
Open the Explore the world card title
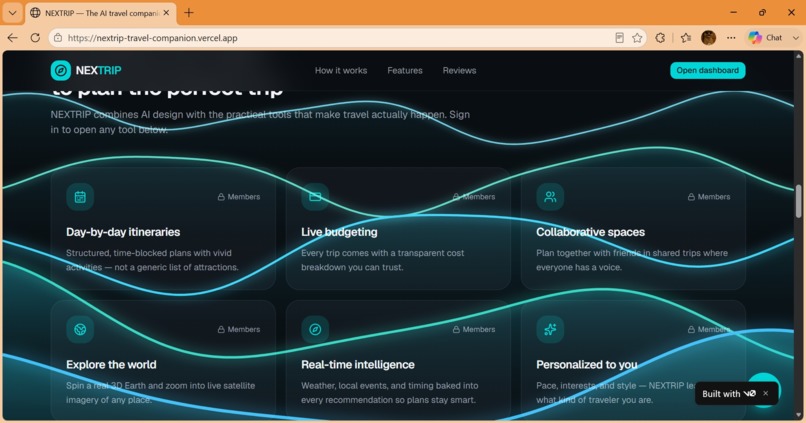tap(111, 364)
